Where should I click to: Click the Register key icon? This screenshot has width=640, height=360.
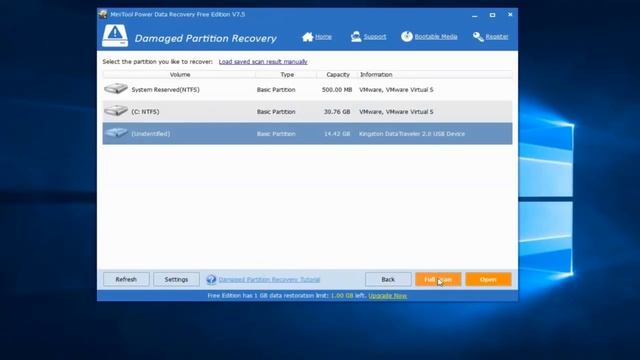pos(478,37)
